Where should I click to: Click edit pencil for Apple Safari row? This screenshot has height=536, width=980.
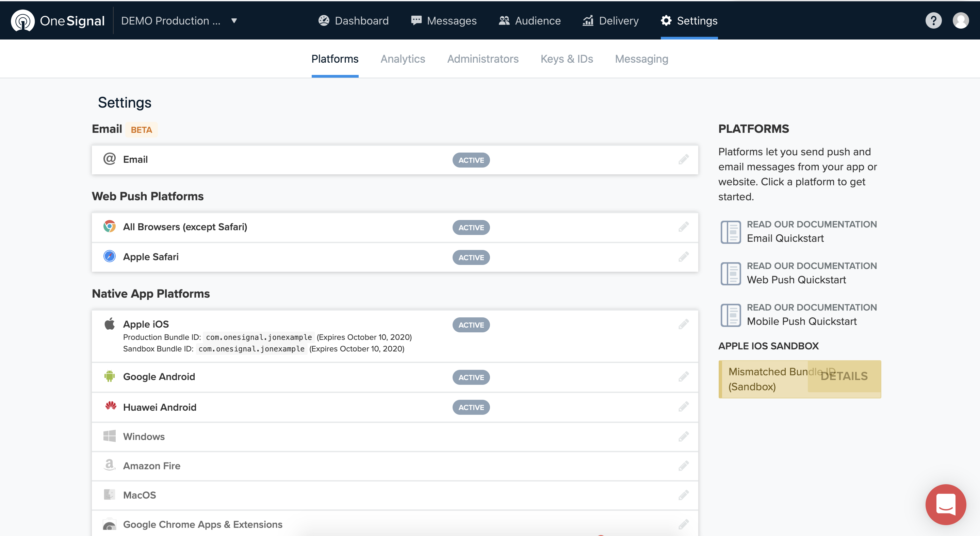point(683,257)
